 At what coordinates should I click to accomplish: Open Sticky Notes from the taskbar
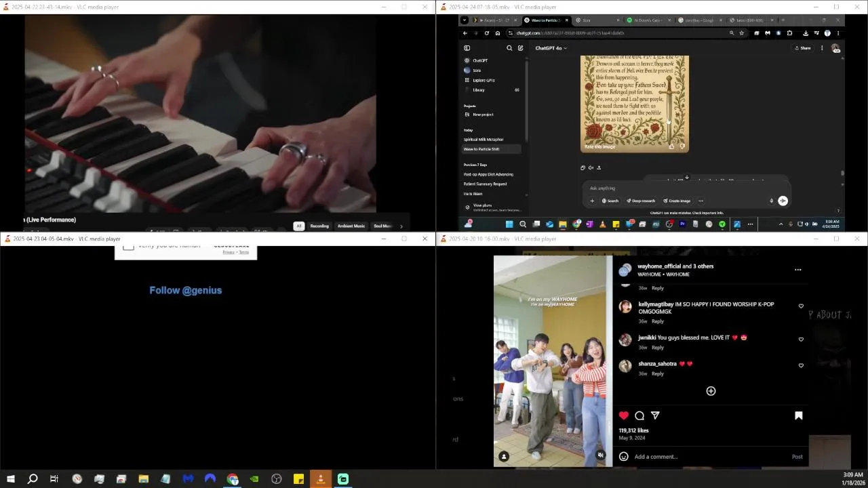tap(298, 479)
